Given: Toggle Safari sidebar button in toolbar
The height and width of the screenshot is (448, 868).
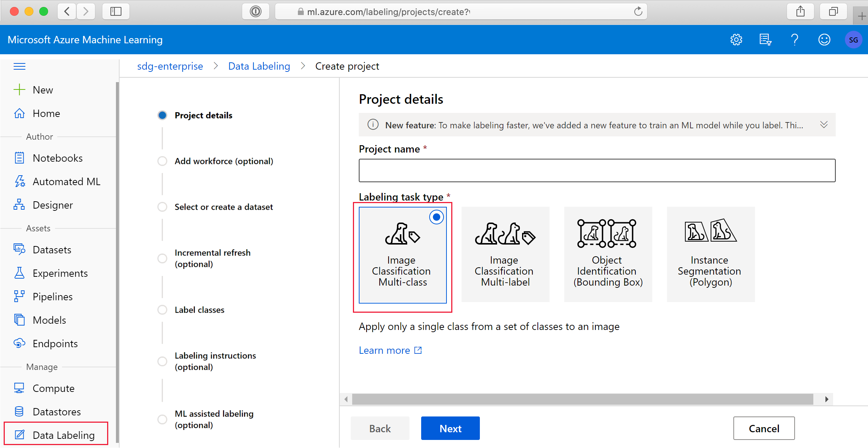Looking at the screenshot, I should tap(116, 12).
